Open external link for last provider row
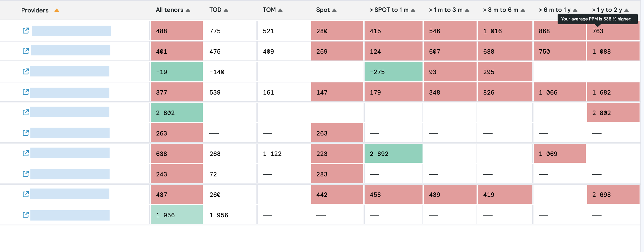644x252 pixels. tap(26, 215)
